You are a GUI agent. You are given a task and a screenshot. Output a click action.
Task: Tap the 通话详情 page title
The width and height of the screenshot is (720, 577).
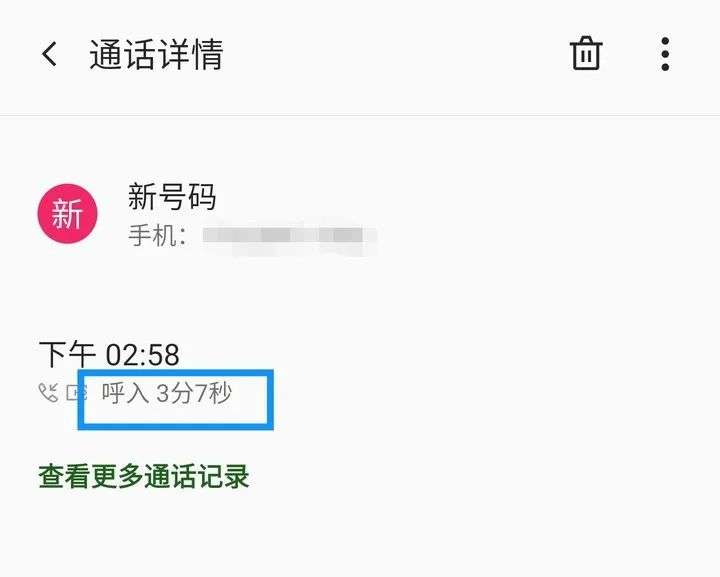[x=156, y=55]
